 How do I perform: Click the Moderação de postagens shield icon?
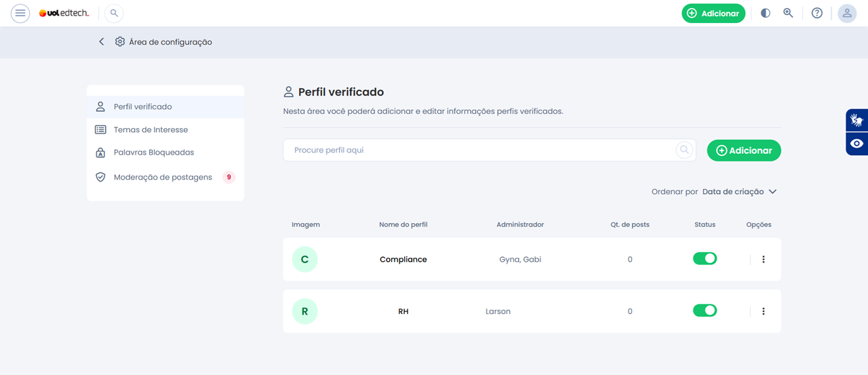100,177
